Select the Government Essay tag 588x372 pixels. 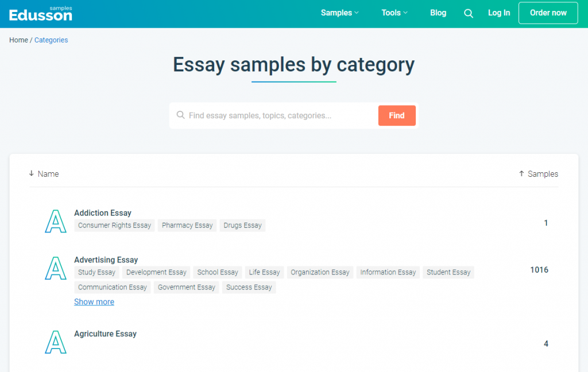pos(187,287)
